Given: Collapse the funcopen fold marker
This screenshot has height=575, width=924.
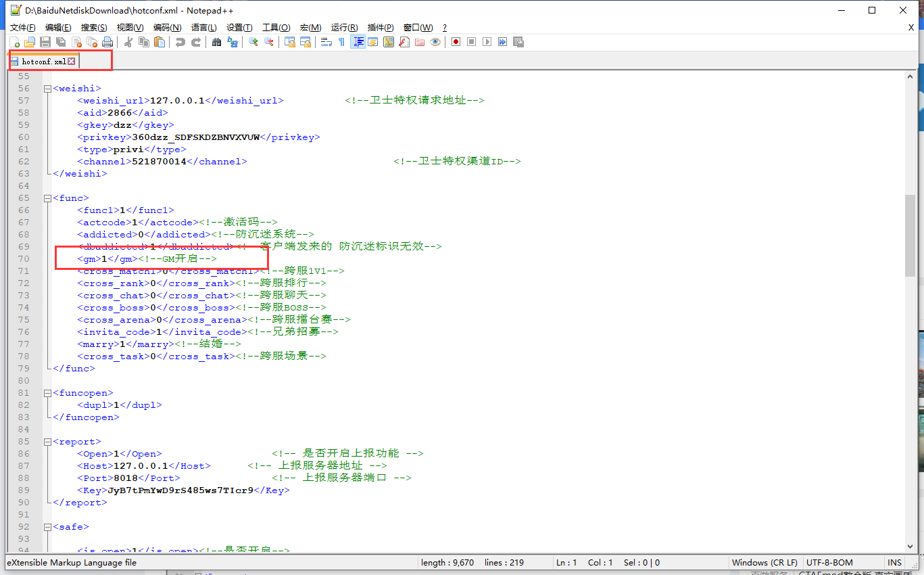Looking at the screenshot, I should click(47, 393).
